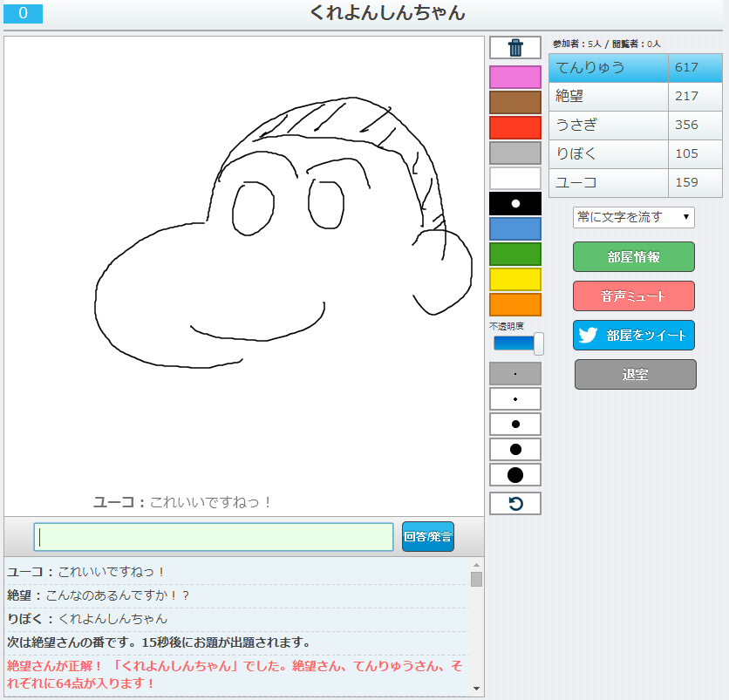
Task: Click the chat scroll up arrow
Action: click(x=476, y=565)
